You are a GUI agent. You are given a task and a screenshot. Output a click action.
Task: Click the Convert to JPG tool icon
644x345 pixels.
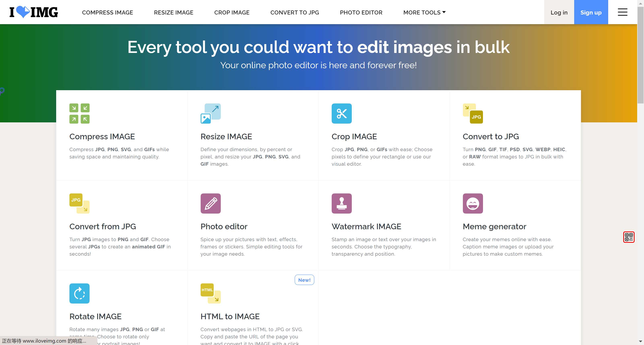tap(473, 113)
